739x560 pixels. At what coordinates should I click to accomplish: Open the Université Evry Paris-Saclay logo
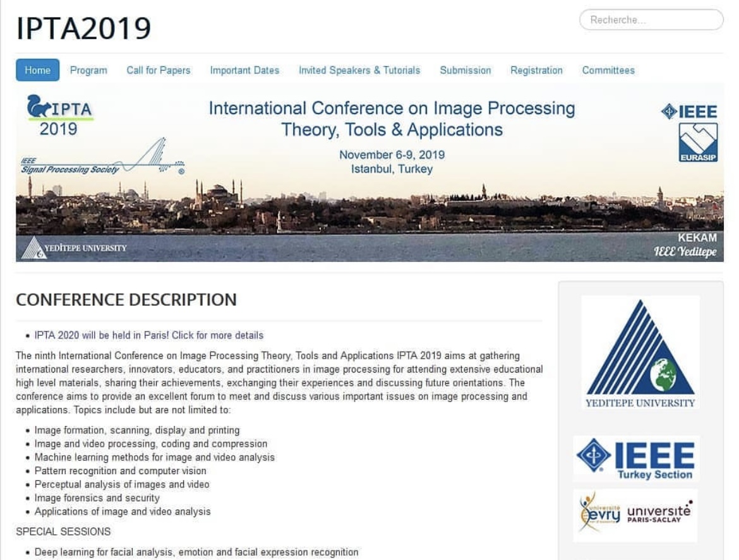pos(635,515)
